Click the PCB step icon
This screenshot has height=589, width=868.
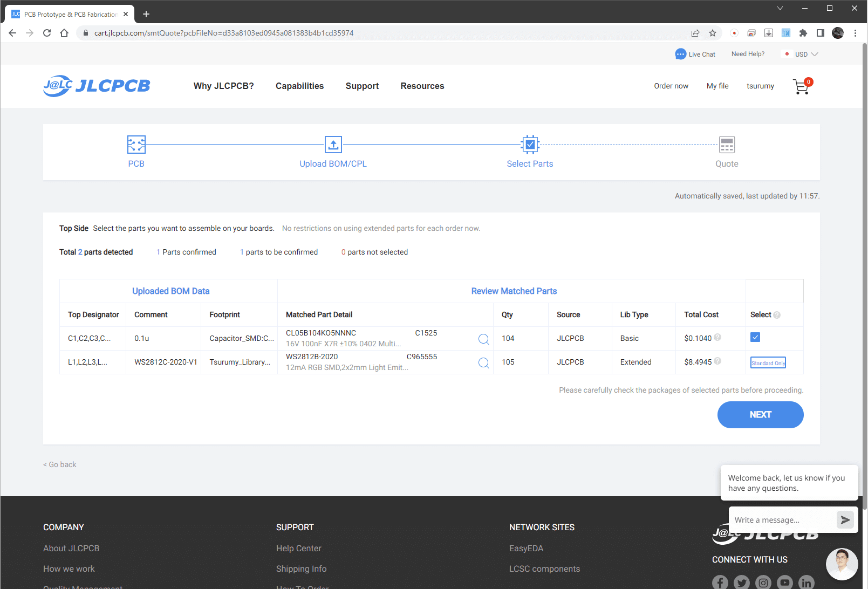click(136, 145)
